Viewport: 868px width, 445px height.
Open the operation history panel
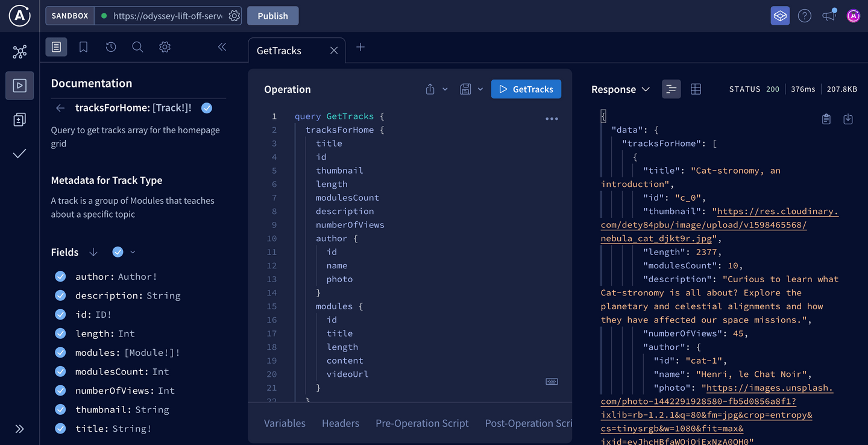click(110, 46)
